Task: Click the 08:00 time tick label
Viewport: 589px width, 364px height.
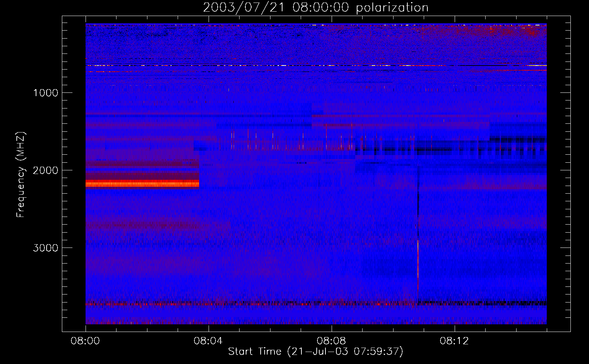Action: 85,341
